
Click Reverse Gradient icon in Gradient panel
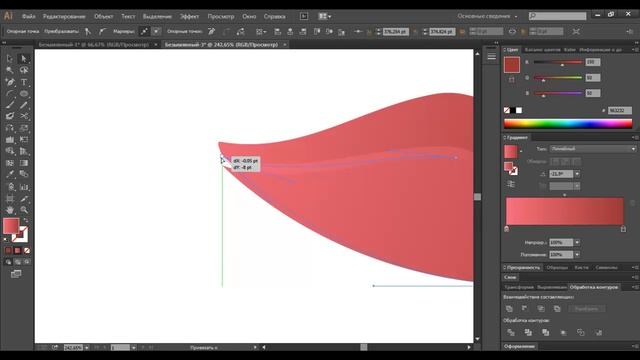coord(511,184)
